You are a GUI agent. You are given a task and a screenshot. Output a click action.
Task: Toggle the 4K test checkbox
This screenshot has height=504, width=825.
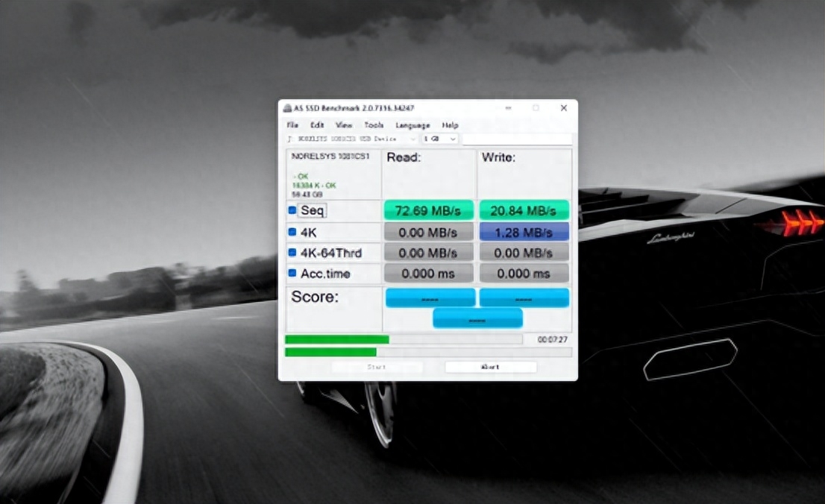292,232
